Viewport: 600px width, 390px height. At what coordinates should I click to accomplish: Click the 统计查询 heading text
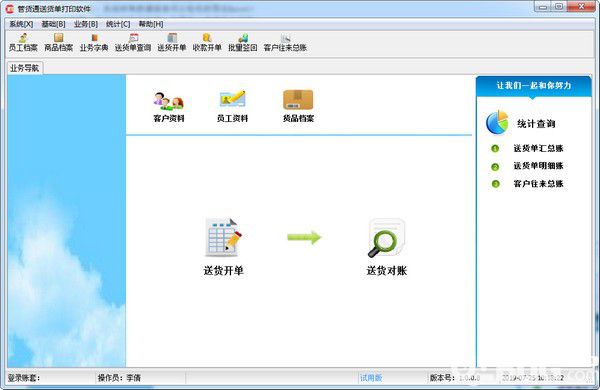pos(536,124)
